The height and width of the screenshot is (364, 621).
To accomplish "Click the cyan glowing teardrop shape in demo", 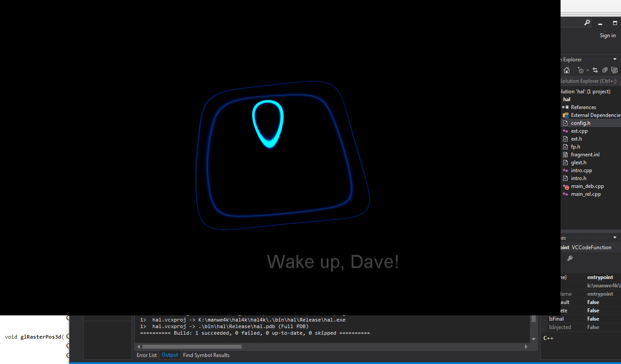I will [x=268, y=124].
